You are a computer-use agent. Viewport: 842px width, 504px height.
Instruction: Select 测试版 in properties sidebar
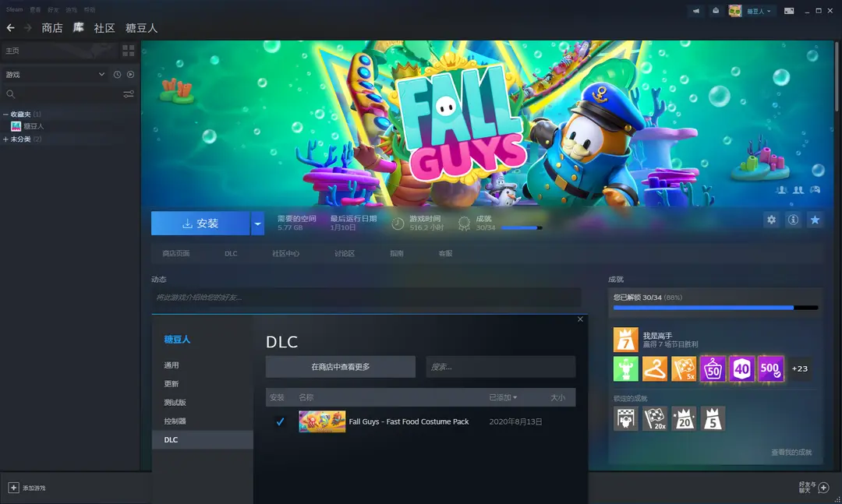coord(203,403)
